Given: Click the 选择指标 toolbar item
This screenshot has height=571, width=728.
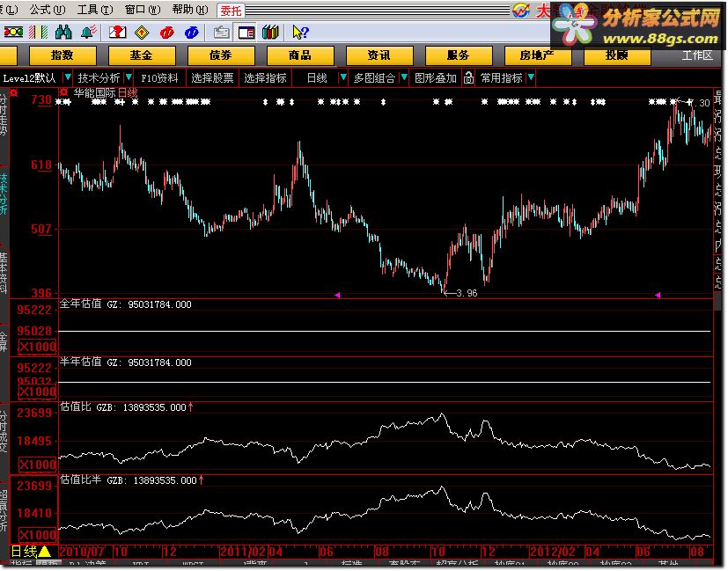Looking at the screenshot, I should pos(265,78).
